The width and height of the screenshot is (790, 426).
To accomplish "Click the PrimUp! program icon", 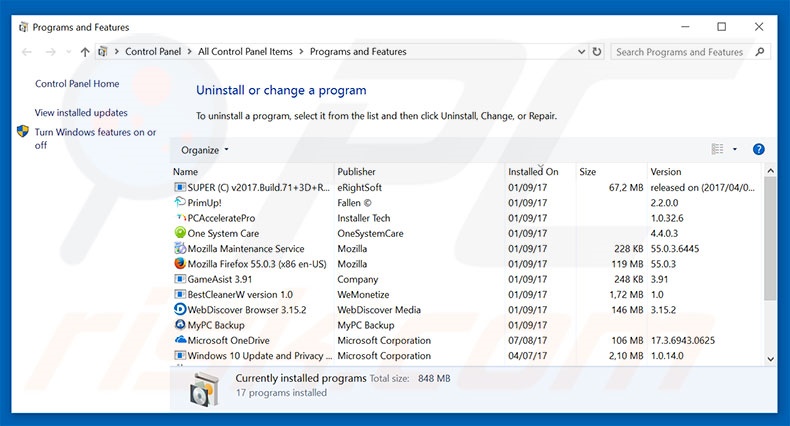I will 180,202.
